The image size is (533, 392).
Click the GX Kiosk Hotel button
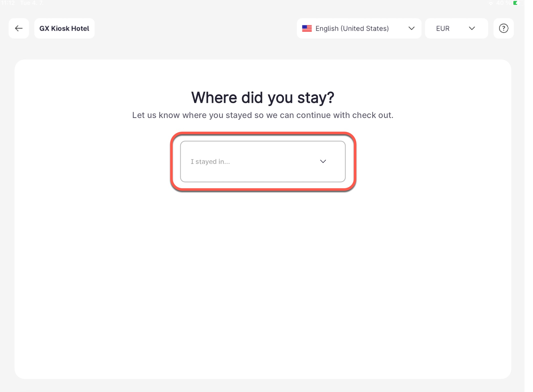(64, 28)
